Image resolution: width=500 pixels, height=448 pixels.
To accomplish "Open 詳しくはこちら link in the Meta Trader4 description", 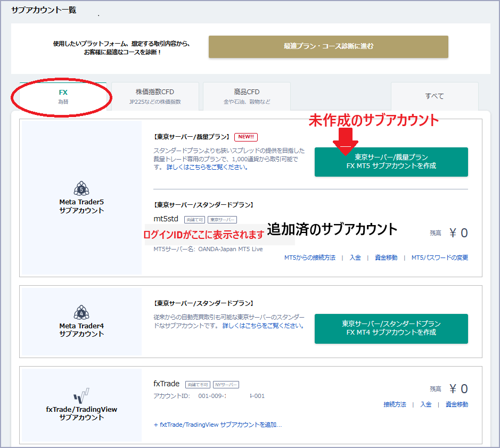I will coord(264,326).
